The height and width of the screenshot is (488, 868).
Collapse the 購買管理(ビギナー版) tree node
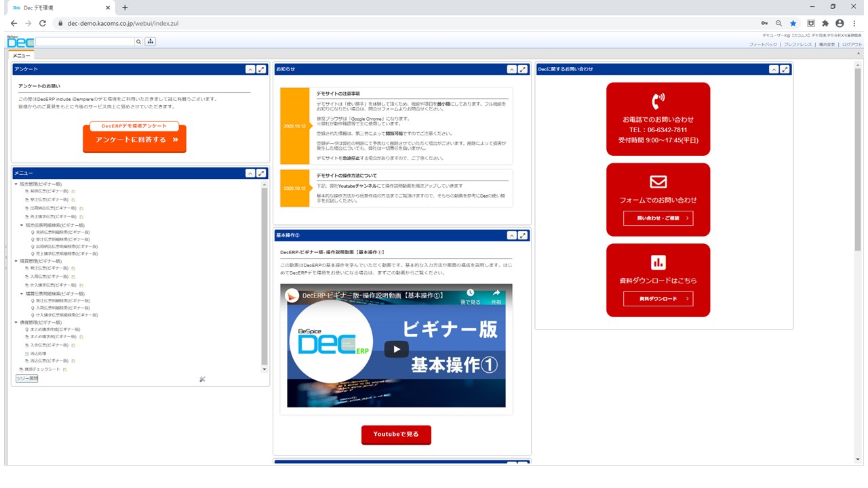pyautogui.click(x=16, y=260)
